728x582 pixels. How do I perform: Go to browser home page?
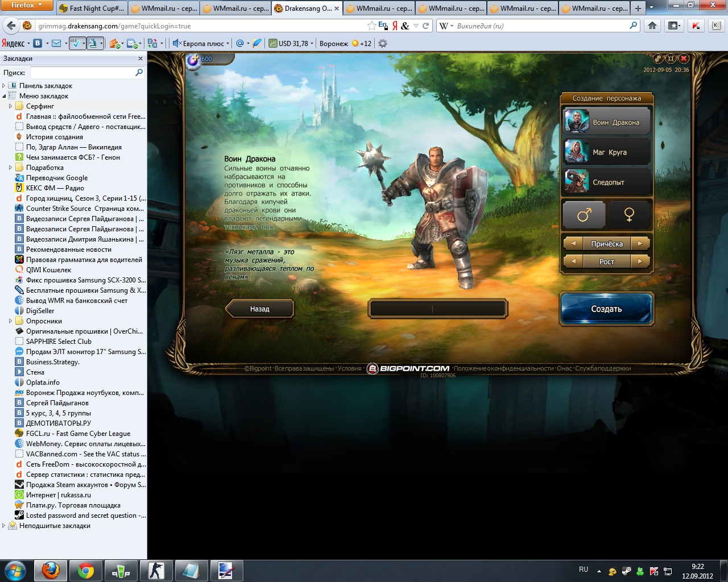pos(652,26)
